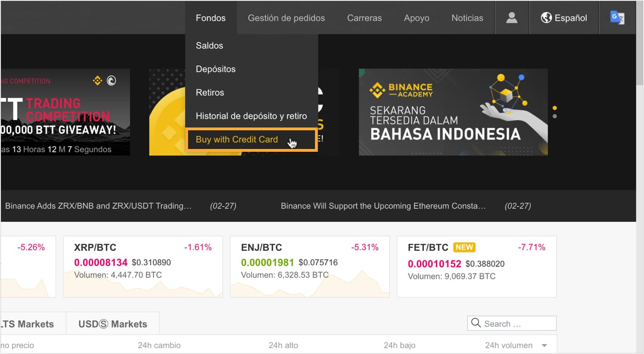
Task: Click the Google Translate icon
Action: (x=617, y=18)
